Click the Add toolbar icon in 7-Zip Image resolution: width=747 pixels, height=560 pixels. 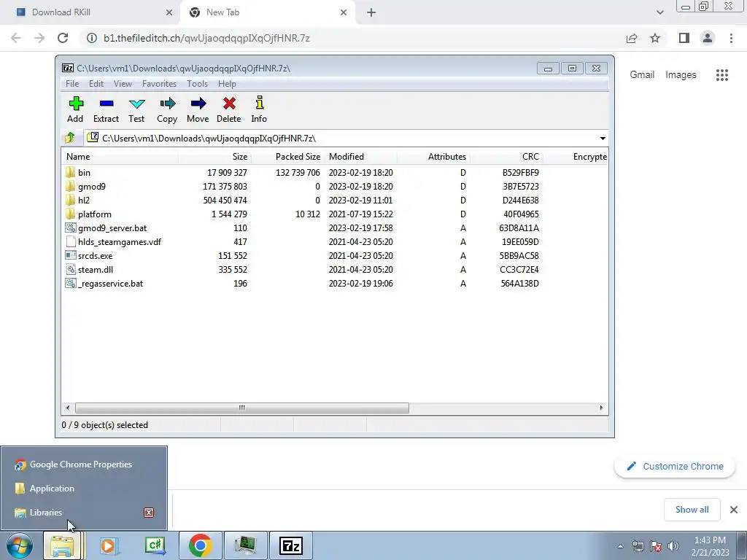coord(75,109)
